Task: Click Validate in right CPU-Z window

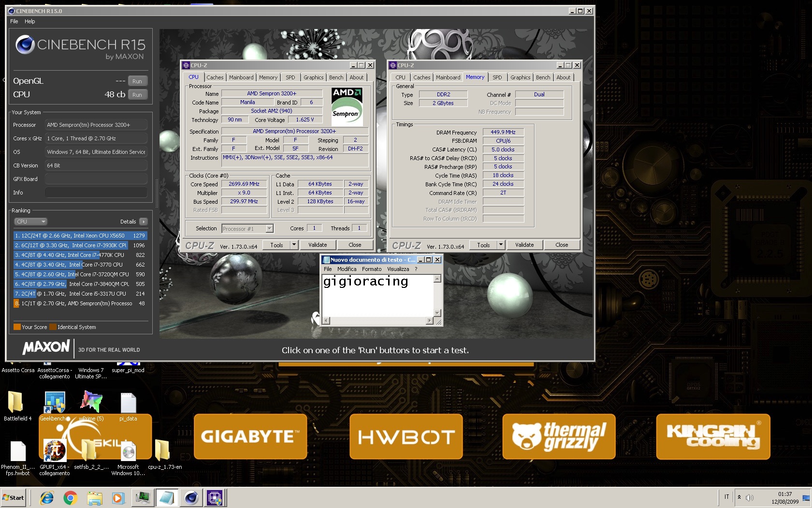Action: [x=524, y=245]
